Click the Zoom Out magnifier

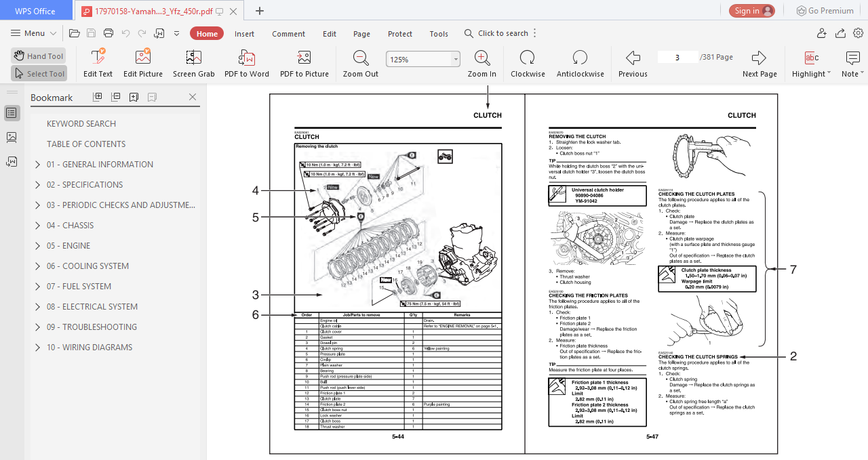361,64
